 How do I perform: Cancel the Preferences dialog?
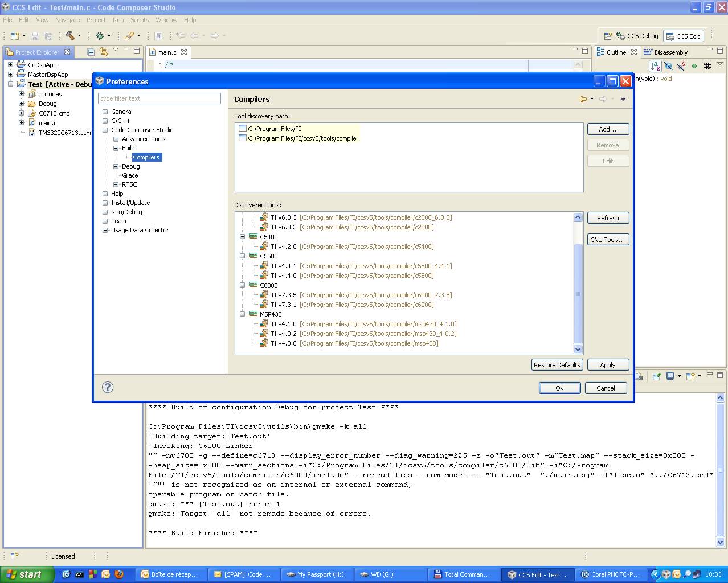(x=606, y=388)
